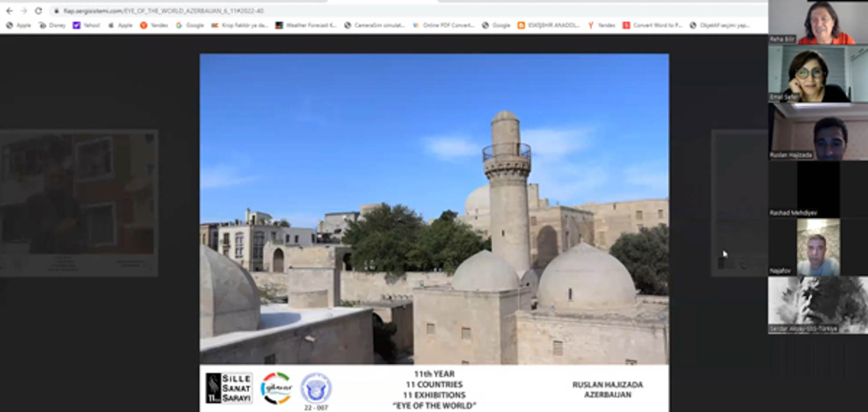Open the Weather Forecast bookmark
Screen dimensions: 868x412
pyautogui.click(x=306, y=25)
